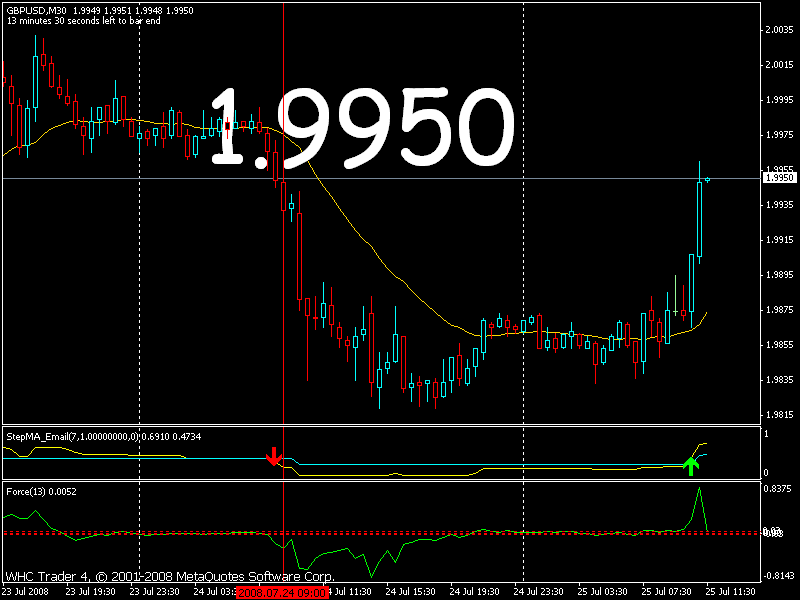This screenshot has width=800, height=600.
Task: Select the large 1.9950 price label
Action: point(363,128)
